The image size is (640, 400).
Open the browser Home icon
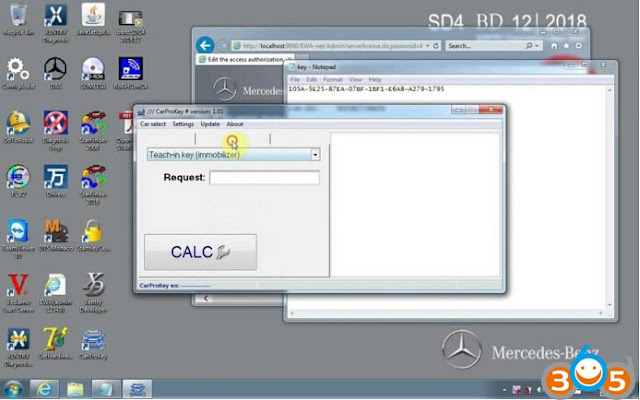(x=554, y=46)
